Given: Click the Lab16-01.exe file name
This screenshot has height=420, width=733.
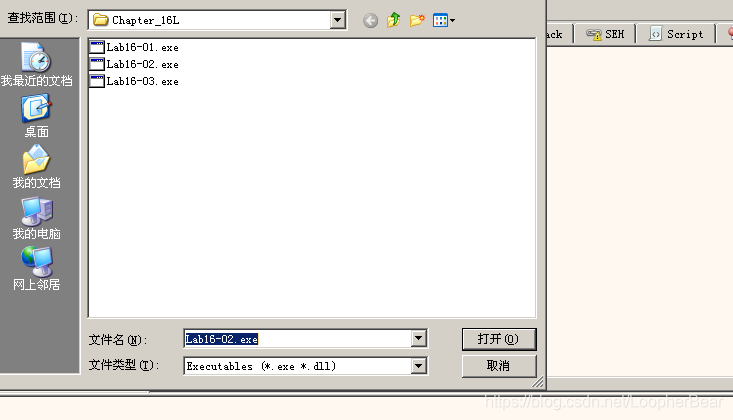Looking at the screenshot, I should pyautogui.click(x=143, y=47).
